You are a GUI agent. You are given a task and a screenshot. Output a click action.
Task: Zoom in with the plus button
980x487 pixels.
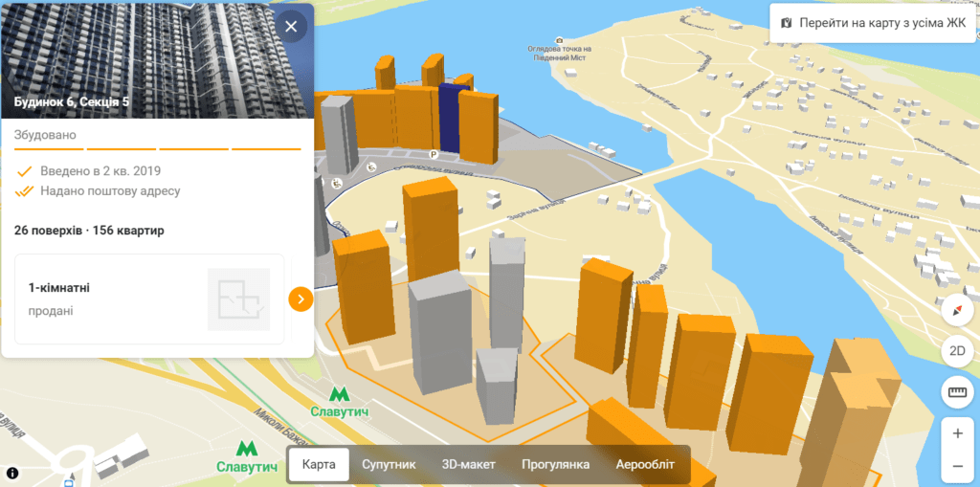click(x=957, y=432)
